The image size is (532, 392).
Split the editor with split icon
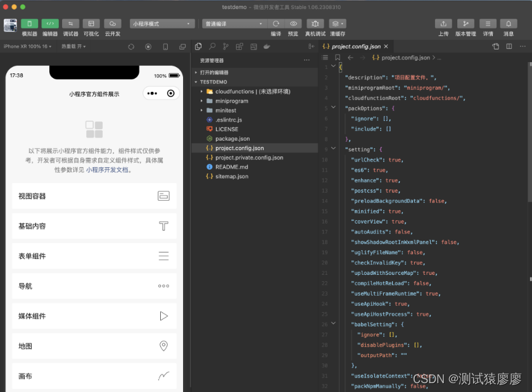click(509, 46)
